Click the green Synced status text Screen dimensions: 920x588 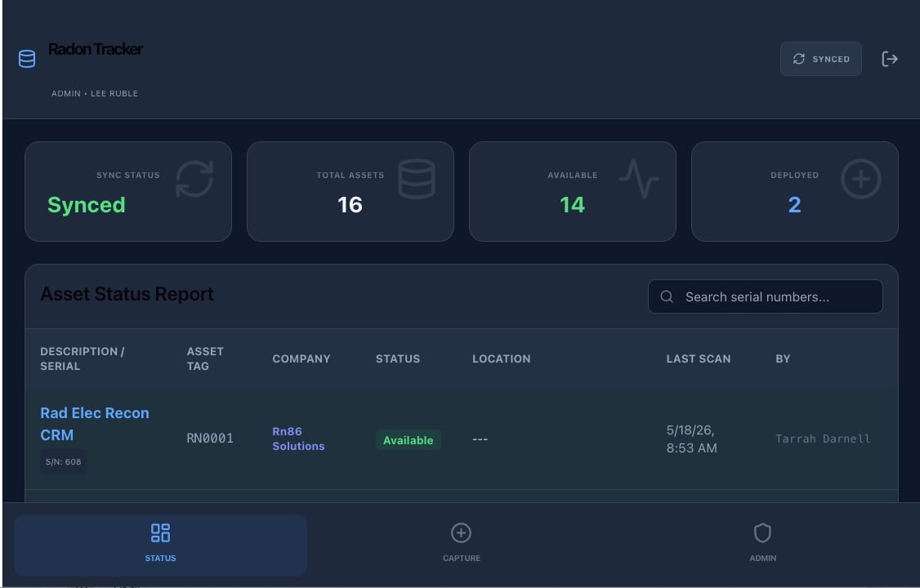[87, 205]
